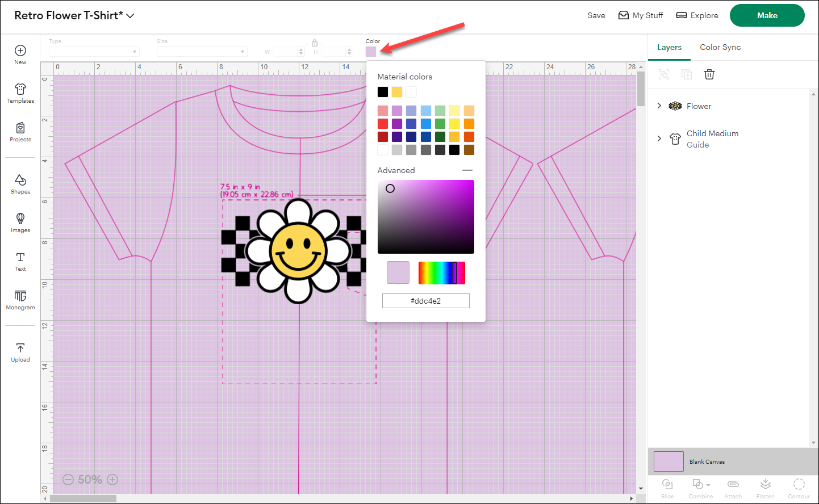Click the Blank Canvas swatch thumbnail
This screenshot has height=504, width=819.
(668, 461)
